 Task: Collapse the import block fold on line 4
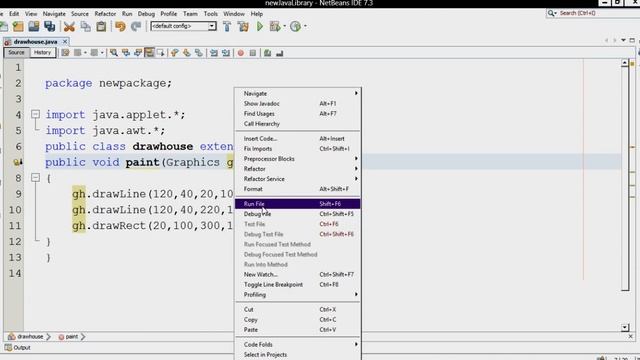[x=36, y=114]
